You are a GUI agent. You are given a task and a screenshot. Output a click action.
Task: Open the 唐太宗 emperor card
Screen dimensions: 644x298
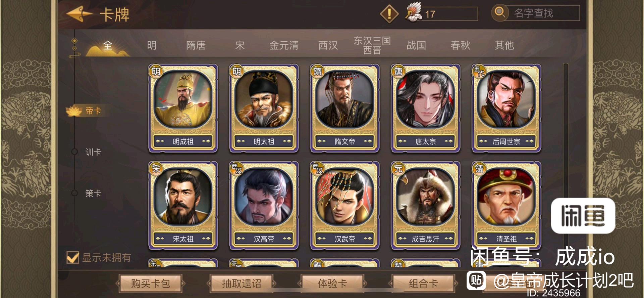pos(425,108)
